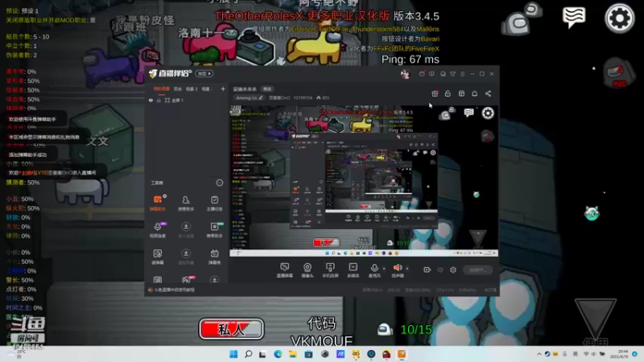644x362 pixels.
Task: Expand the speaker options arrow
Action: [x=407, y=269]
